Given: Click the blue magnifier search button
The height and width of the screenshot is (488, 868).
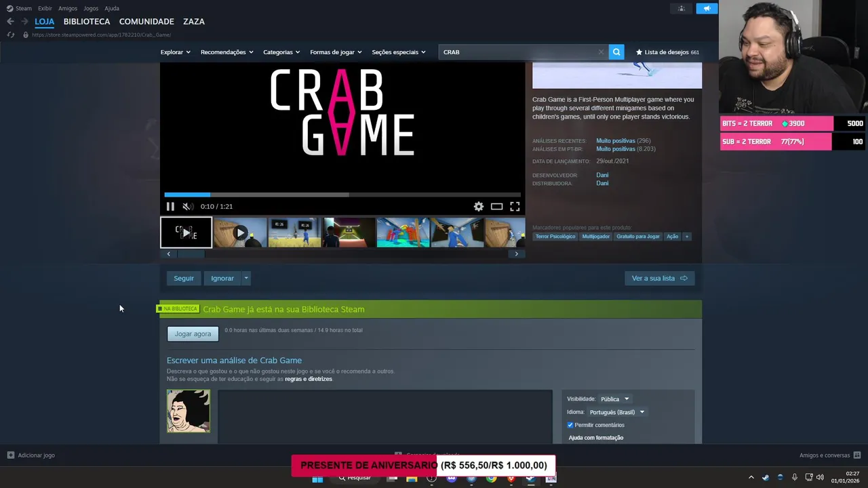Looking at the screenshot, I should pos(616,52).
